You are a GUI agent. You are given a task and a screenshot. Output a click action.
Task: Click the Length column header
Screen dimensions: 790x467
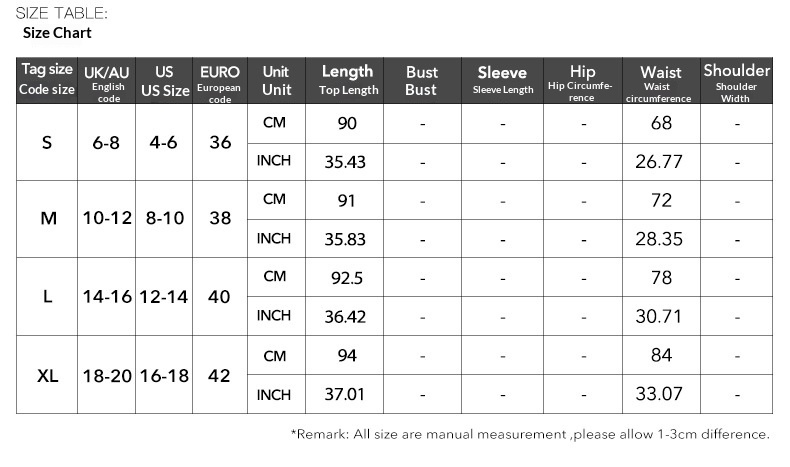[x=347, y=80]
